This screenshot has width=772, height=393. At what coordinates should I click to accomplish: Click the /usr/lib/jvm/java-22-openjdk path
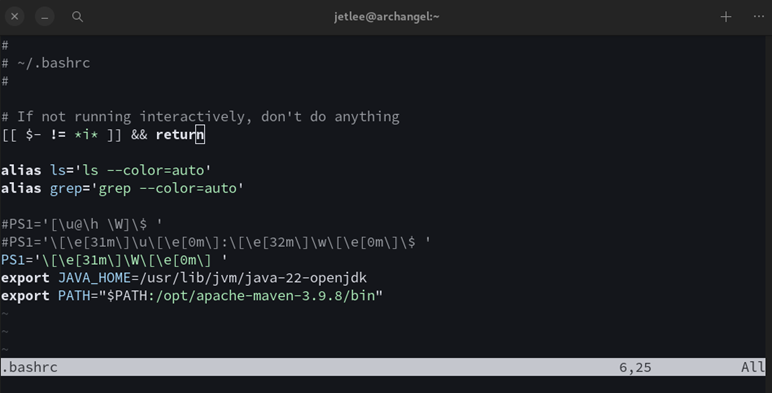point(253,278)
